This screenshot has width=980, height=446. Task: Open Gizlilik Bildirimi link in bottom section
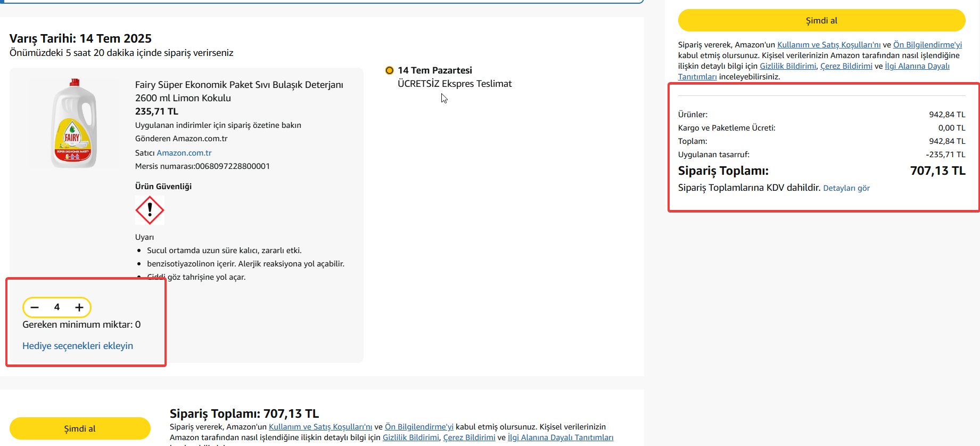tap(411, 437)
